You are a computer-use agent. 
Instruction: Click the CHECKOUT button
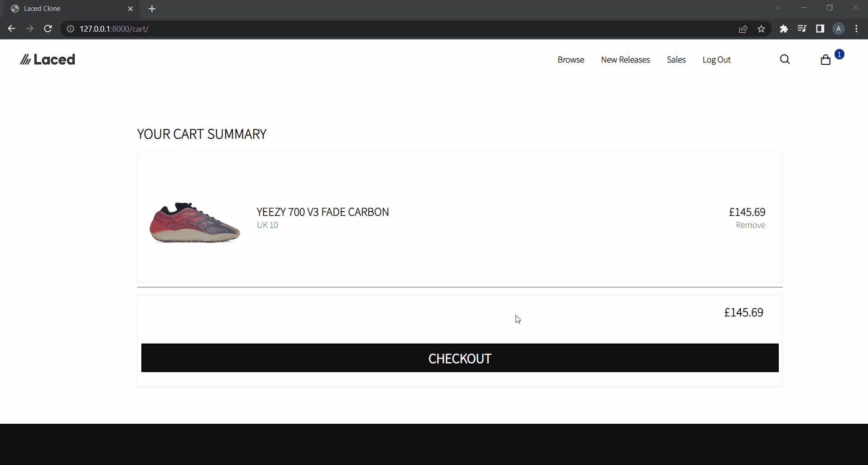459,358
